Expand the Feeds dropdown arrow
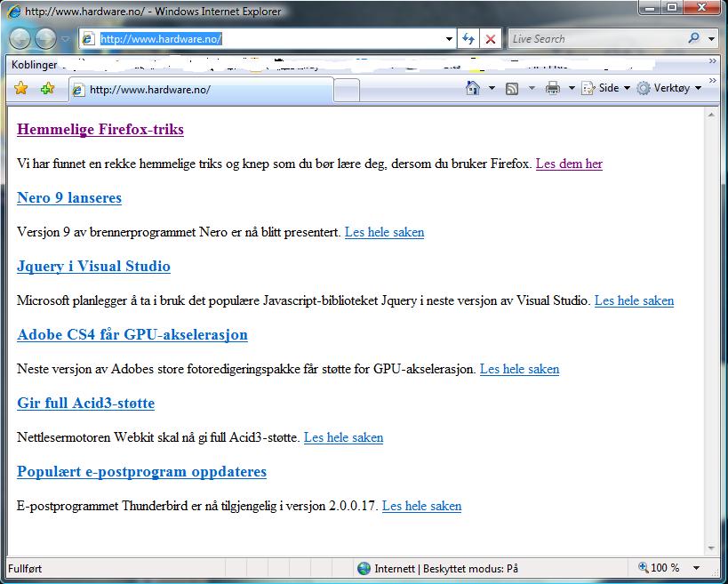Viewport: 728px width, 584px height. coord(532,88)
